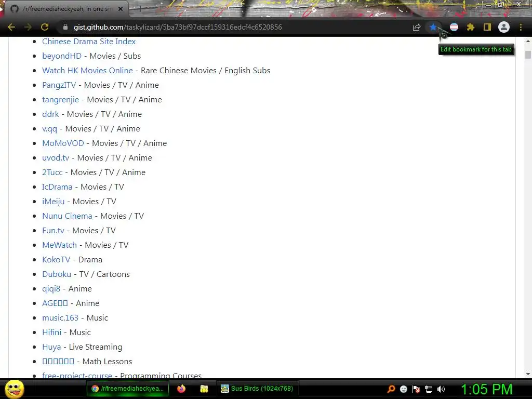Open the Chinese Drama Site Index link
This screenshot has width=532, height=399.
pyautogui.click(x=89, y=42)
